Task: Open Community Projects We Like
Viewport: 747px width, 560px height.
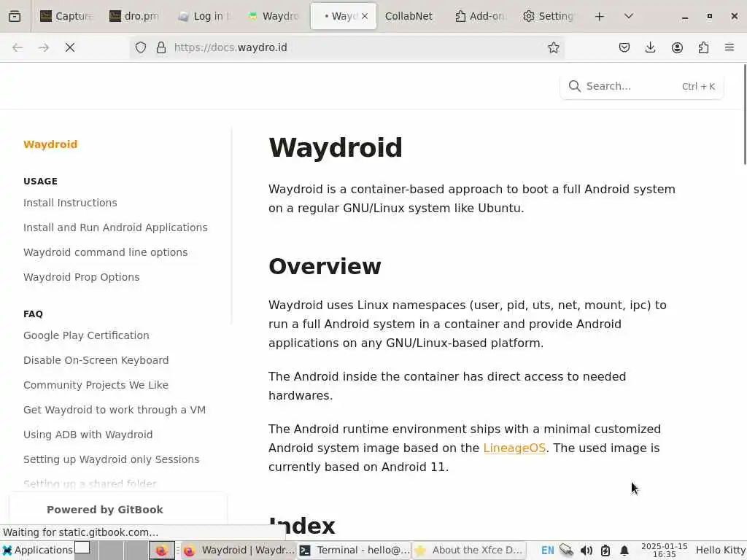Action: click(96, 385)
